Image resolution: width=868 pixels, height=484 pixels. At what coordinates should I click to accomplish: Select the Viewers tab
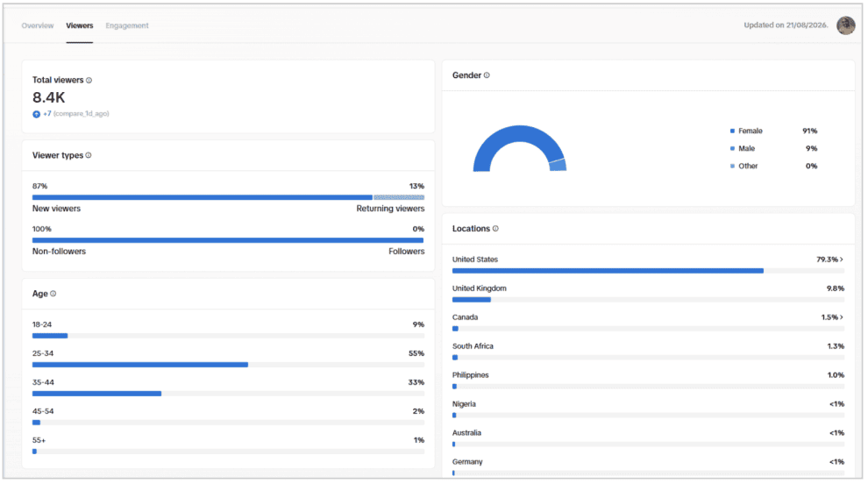80,25
